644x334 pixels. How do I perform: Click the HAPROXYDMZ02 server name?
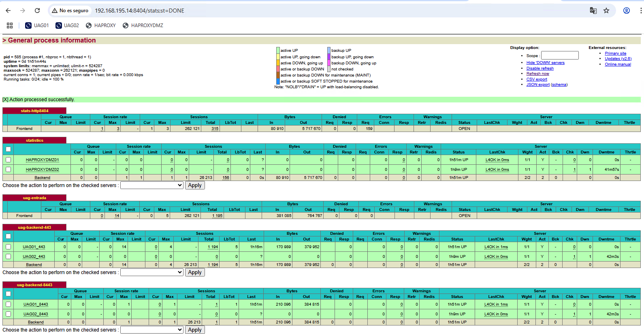42,170
